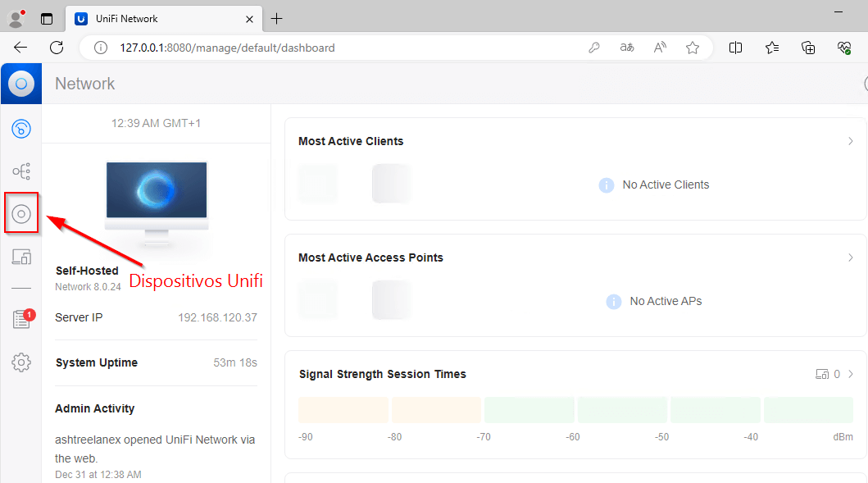Add this page to favorites
The height and width of the screenshot is (483, 868).
coord(693,48)
